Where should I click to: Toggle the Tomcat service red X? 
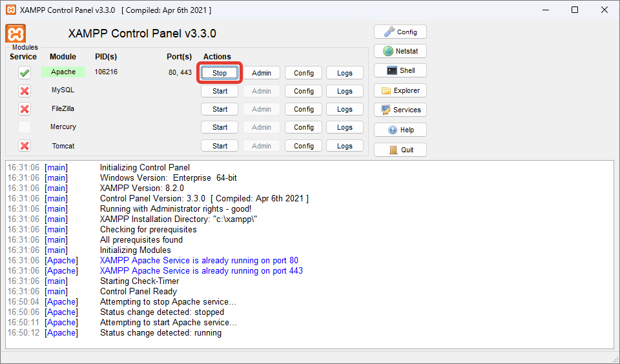tap(25, 146)
